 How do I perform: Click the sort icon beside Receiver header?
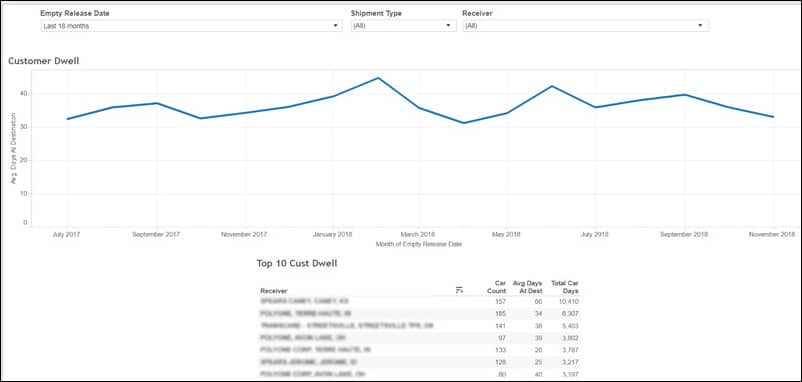[459, 290]
